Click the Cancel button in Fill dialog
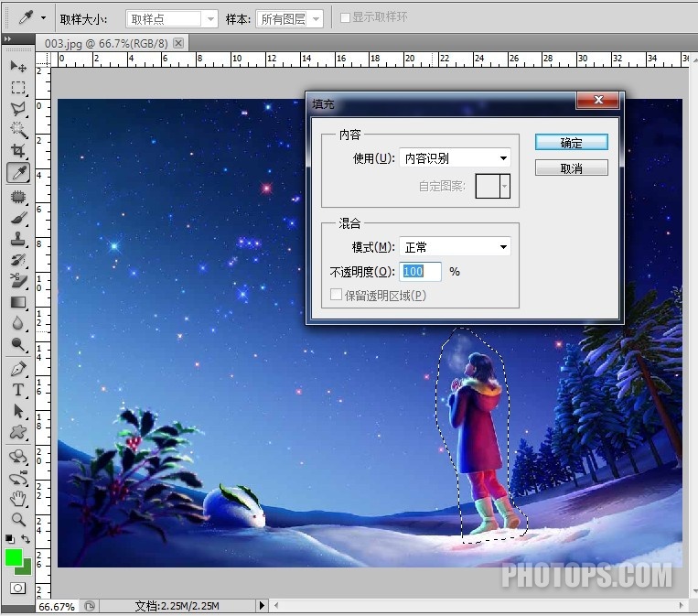Screen dimensions: 698x616 point(571,168)
